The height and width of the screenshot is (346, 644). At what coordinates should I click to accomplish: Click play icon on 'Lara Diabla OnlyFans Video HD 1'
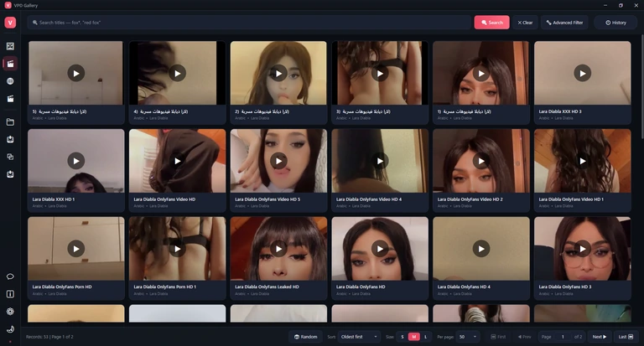tap(583, 161)
